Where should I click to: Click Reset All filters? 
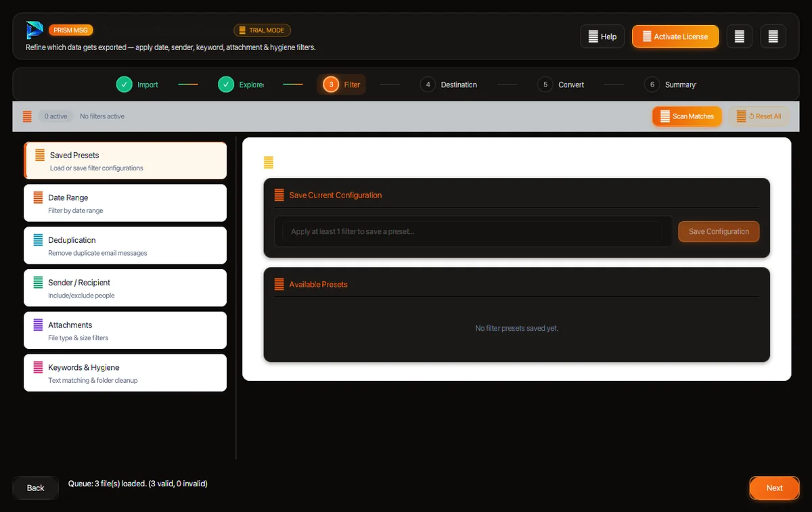(x=759, y=116)
